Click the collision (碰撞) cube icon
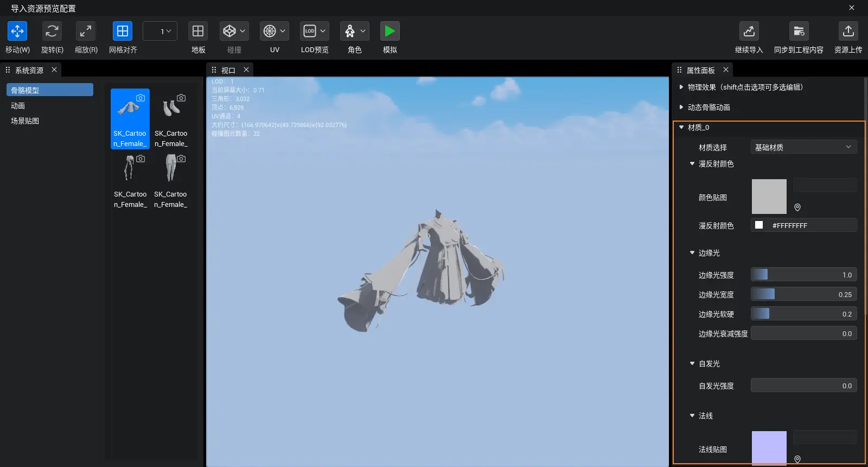The width and height of the screenshot is (868, 467). (x=229, y=31)
